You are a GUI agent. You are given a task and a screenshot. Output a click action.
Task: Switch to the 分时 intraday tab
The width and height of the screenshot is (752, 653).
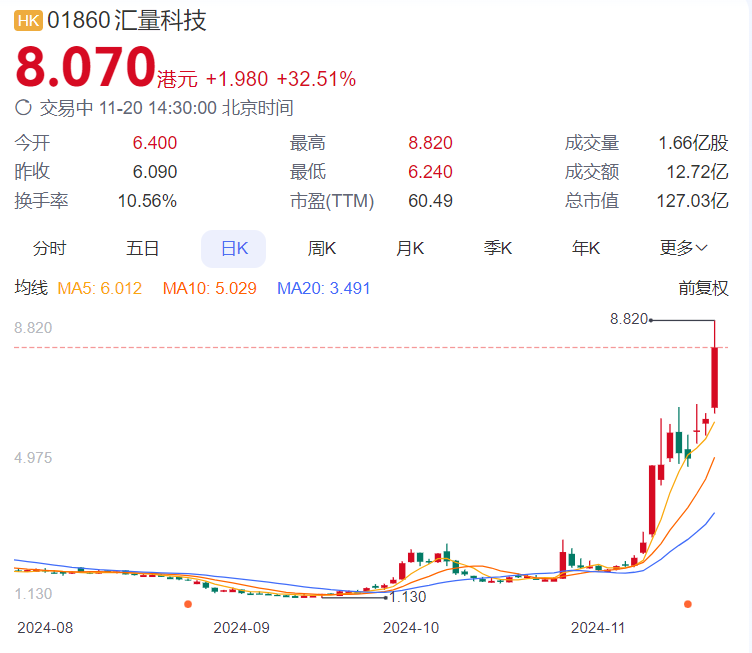[49, 248]
